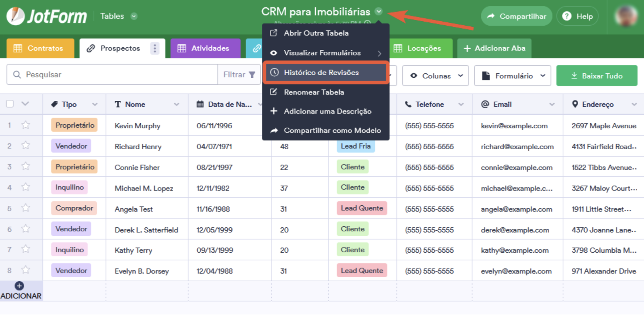Image resolution: width=644 pixels, height=317 pixels.
Task: Click the Data de Na... calendar column icon
Action: 200,104
